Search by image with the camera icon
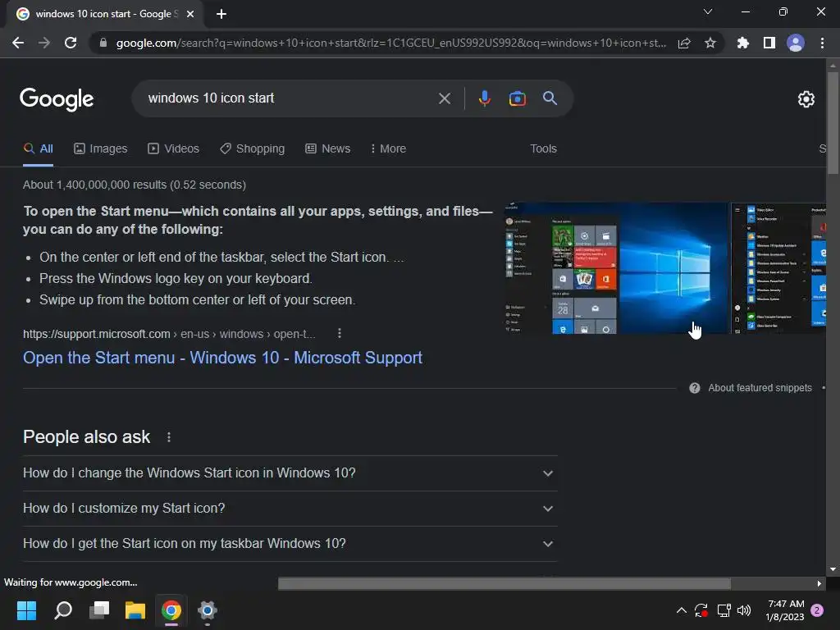Image resolution: width=840 pixels, height=630 pixels. 517,98
